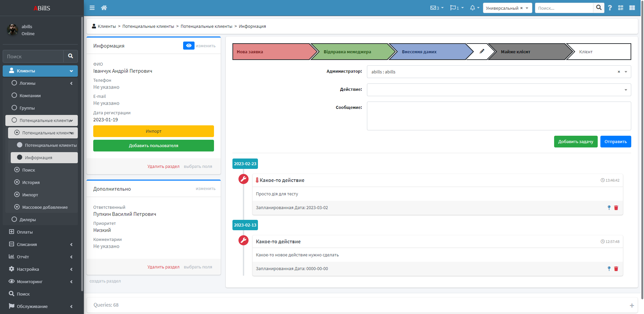Go to home via house icon
The height and width of the screenshot is (314, 644).
pyautogui.click(x=104, y=8)
